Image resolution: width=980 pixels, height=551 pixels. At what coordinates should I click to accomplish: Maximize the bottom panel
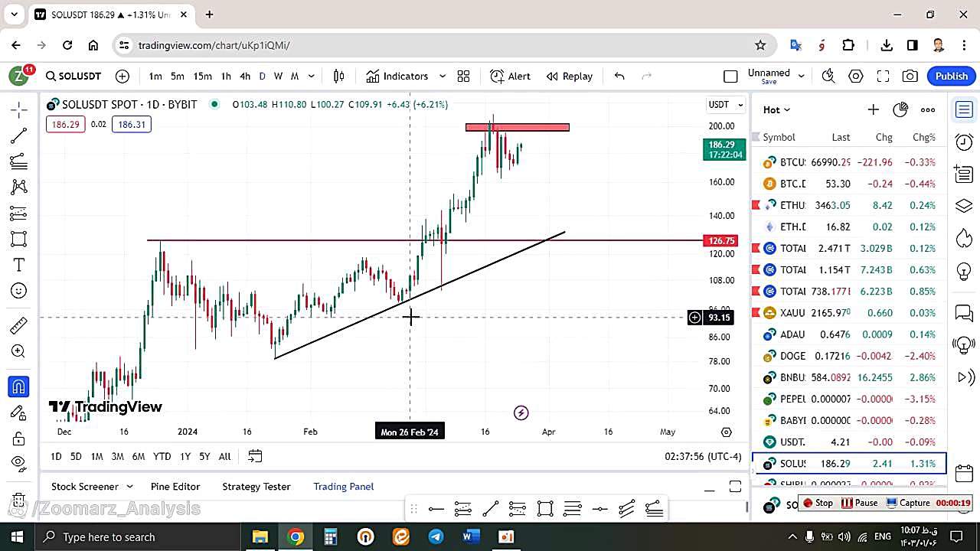point(735,487)
